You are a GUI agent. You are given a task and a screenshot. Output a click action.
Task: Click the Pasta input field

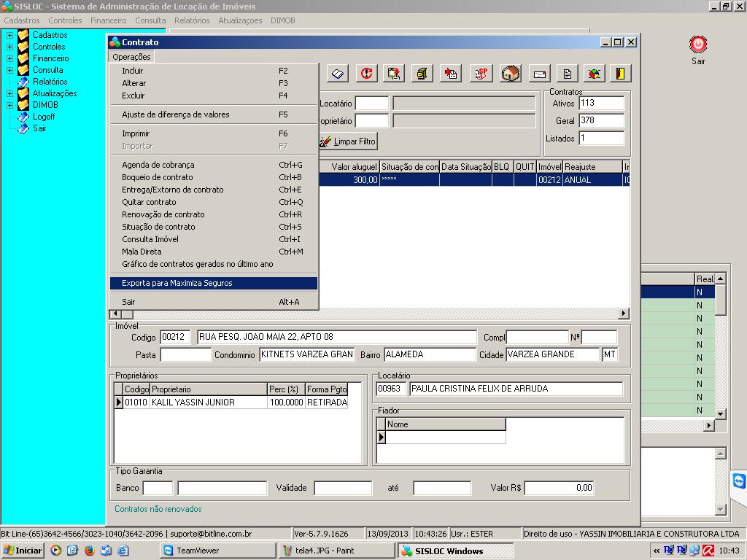pyautogui.click(x=185, y=355)
